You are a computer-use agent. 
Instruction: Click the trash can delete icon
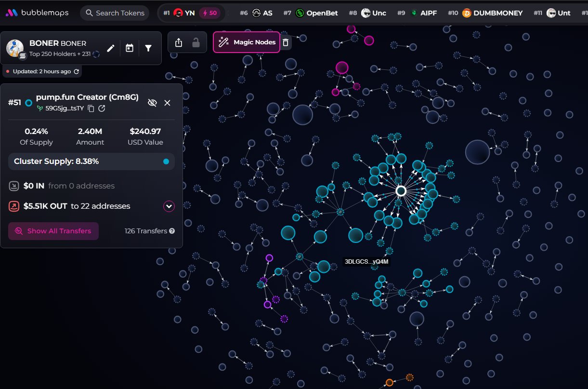(286, 42)
